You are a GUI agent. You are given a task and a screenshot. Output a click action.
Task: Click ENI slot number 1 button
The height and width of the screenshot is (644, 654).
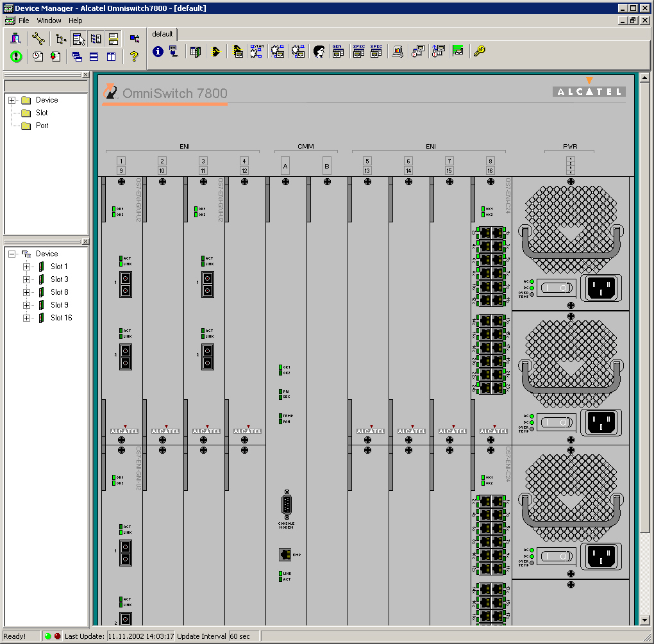121,161
